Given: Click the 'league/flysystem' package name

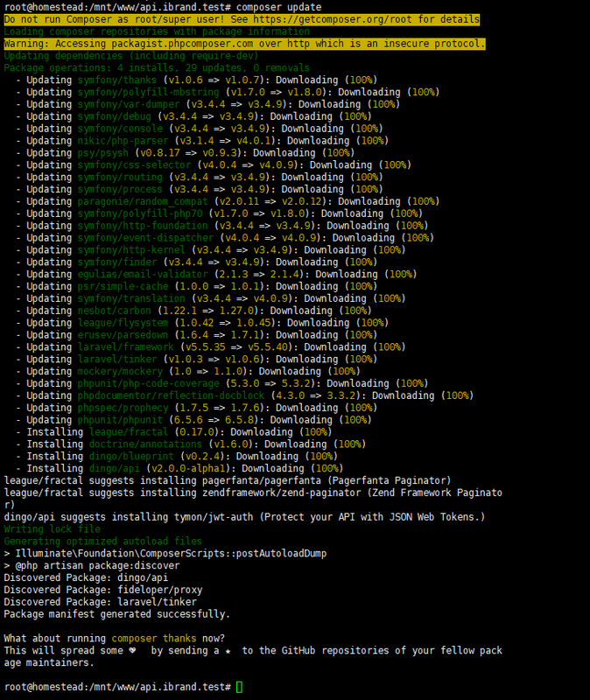Looking at the screenshot, I should [x=123, y=322].
